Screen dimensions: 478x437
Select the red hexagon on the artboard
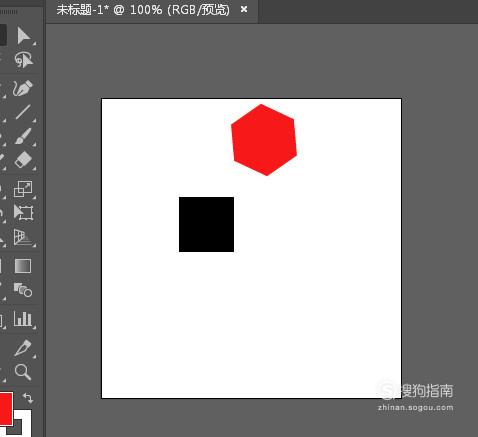[x=264, y=140]
